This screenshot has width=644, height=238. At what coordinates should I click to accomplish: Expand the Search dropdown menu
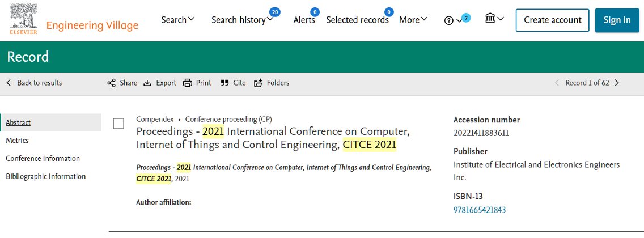pyautogui.click(x=178, y=19)
